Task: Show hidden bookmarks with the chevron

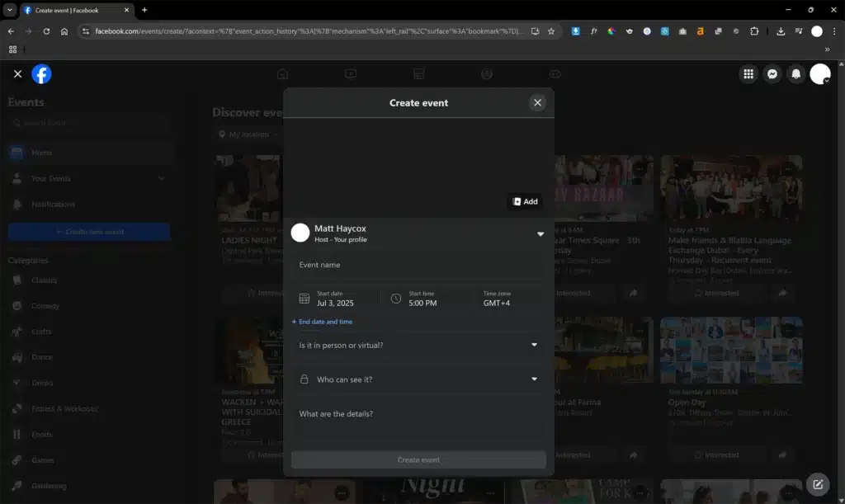Action: click(827, 49)
